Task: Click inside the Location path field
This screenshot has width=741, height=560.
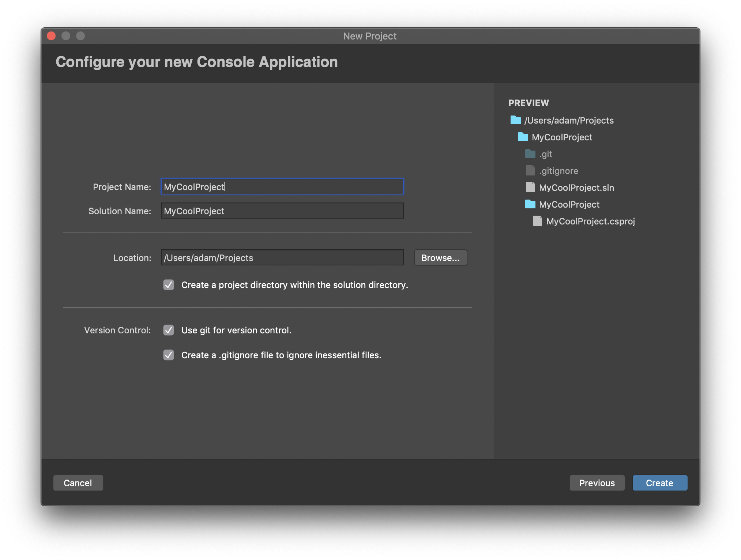Action: [282, 258]
